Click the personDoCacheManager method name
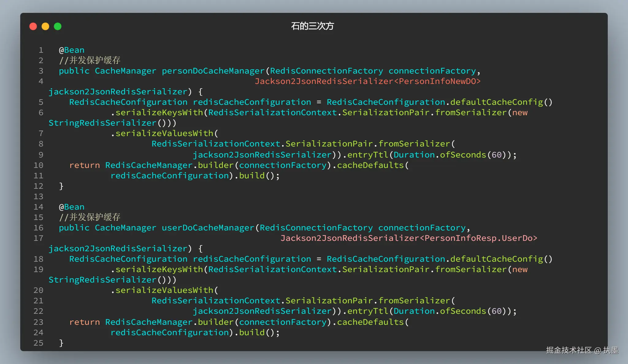 (213, 71)
